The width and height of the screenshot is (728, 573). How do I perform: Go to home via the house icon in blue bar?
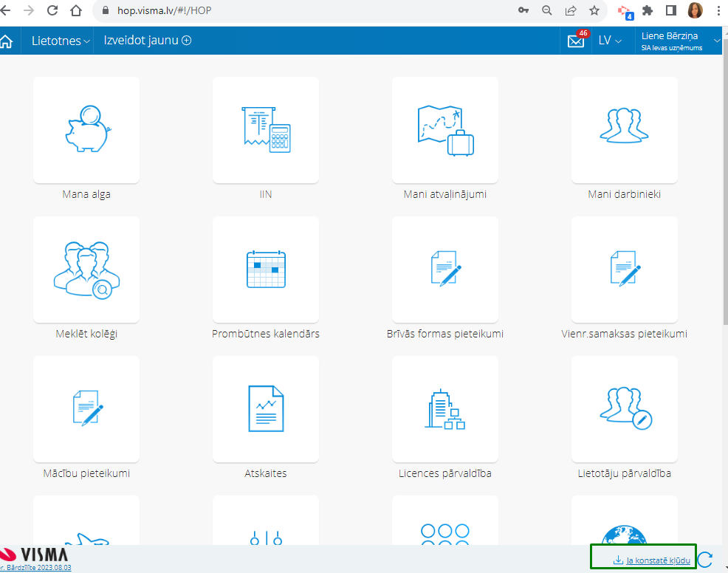click(7, 41)
